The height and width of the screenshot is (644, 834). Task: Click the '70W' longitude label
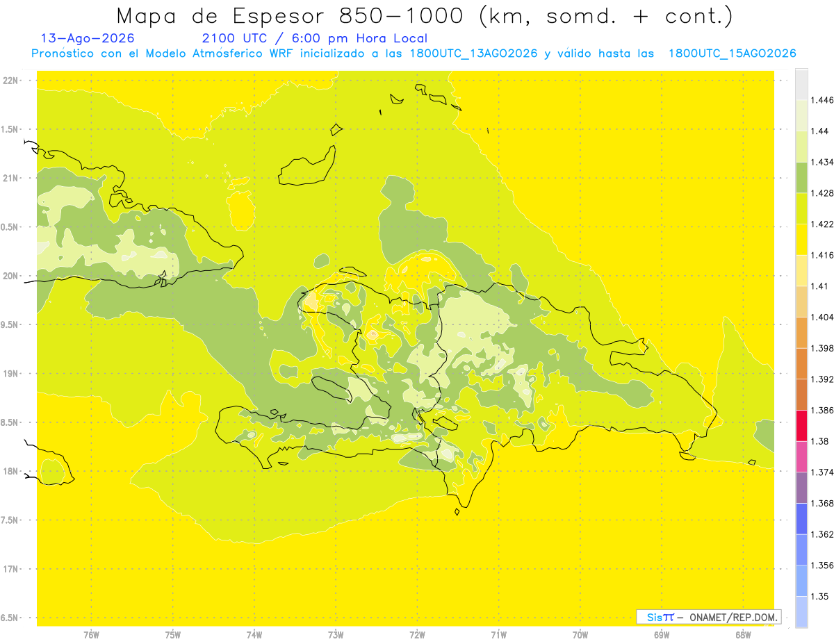(x=580, y=635)
